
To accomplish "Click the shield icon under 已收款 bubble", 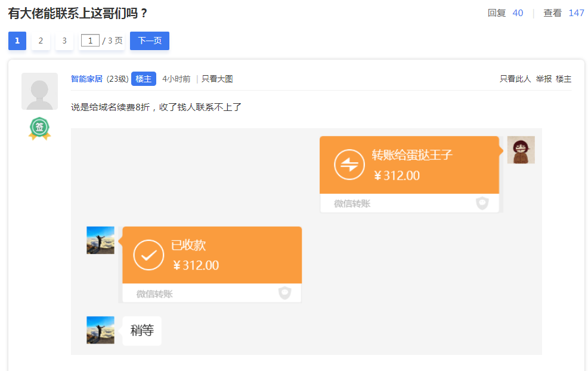I will [x=284, y=293].
